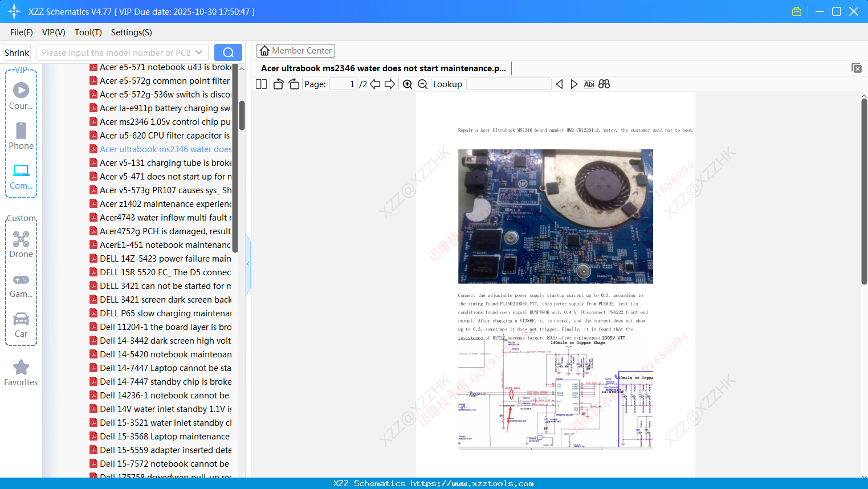
Task: Open the Tool(T) menu
Action: pos(88,32)
